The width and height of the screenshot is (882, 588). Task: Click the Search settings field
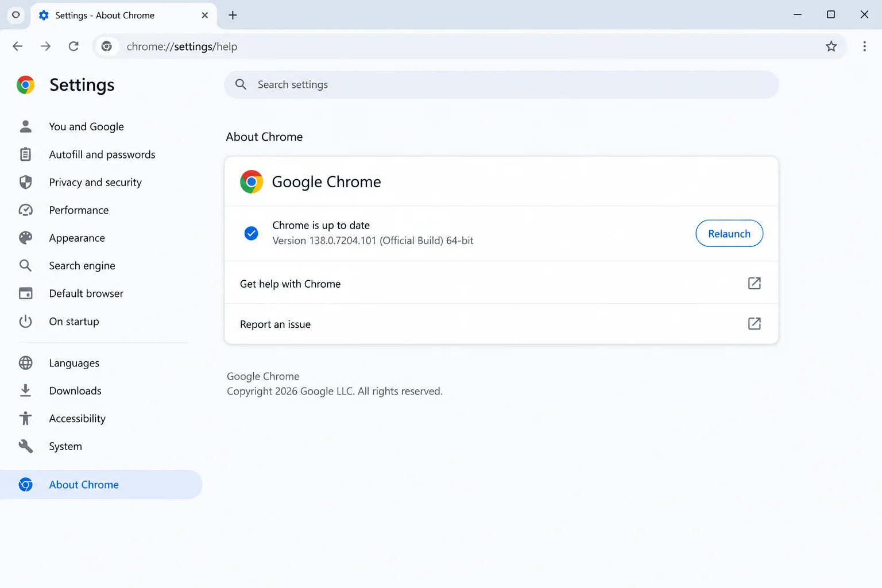501,84
